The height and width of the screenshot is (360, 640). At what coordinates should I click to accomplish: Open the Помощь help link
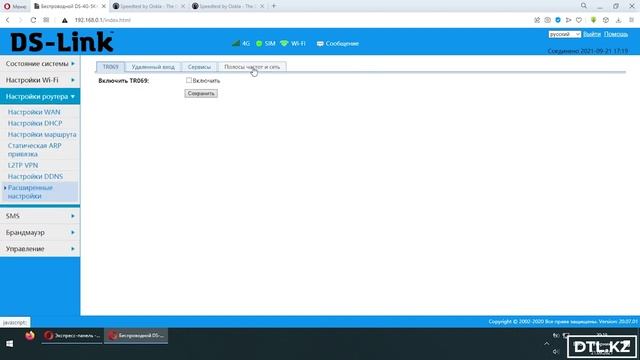(616, 34)
